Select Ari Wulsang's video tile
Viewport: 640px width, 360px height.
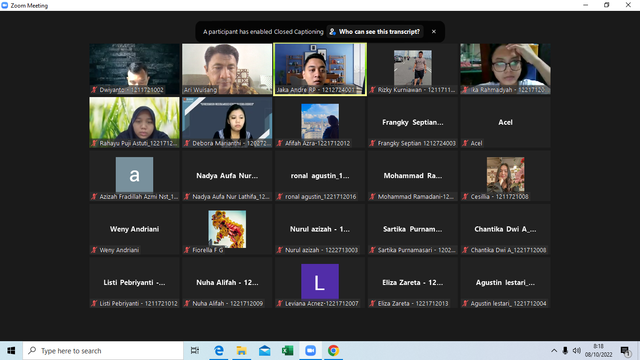227,69
